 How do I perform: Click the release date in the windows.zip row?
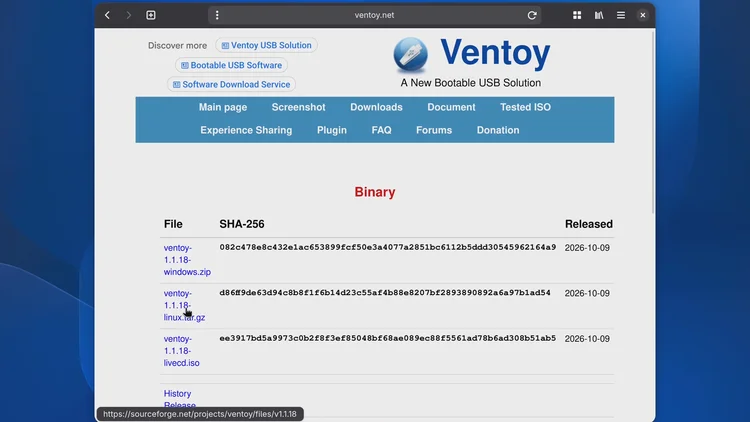click(587, 248)
